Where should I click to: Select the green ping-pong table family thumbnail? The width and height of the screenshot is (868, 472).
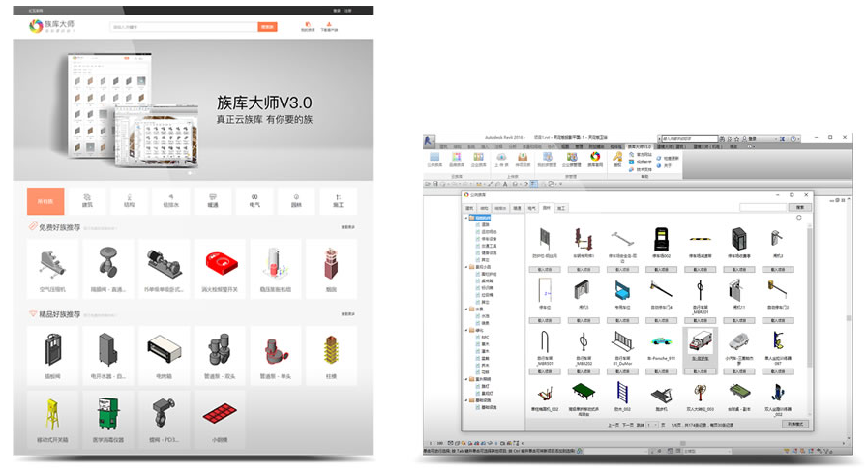click(x=584, y=392)
